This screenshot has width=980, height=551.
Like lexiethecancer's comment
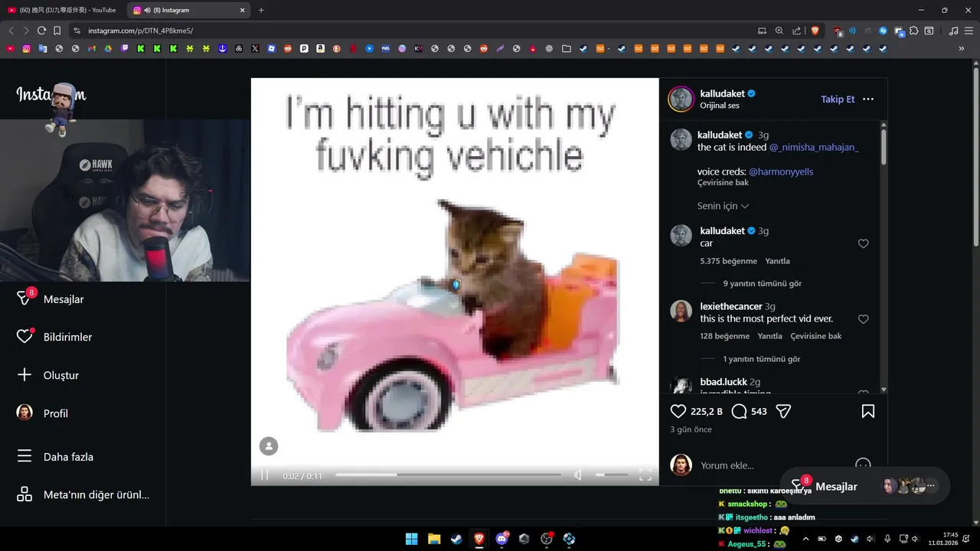pyautogui.click(x=863, y=319)
